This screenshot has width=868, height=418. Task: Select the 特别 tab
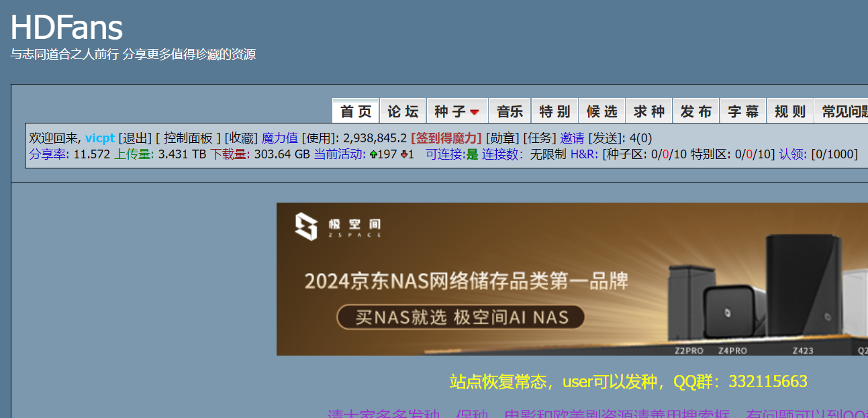pyautogui.click(x=554, y=111)
